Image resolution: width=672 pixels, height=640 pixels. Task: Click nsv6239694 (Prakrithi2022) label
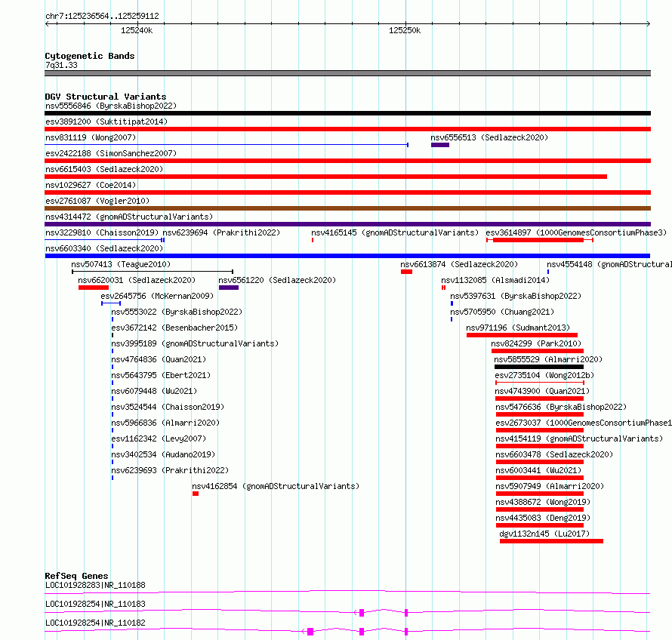pos(221,232)
